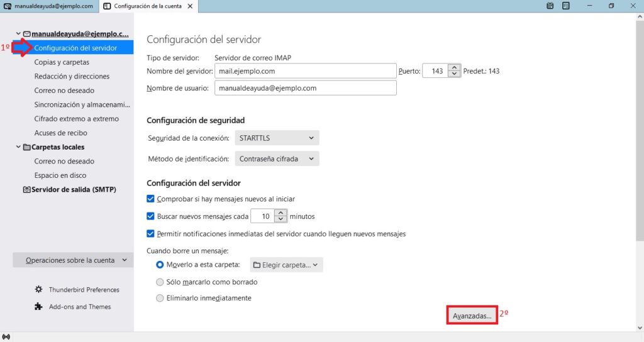Increase minutes interval with up arrow
The image size is (644, 342).
click(x=280, y=212)
